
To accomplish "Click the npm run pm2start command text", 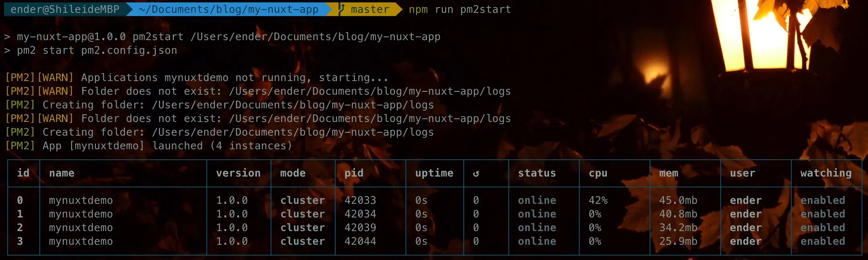I will coord(460,9).
